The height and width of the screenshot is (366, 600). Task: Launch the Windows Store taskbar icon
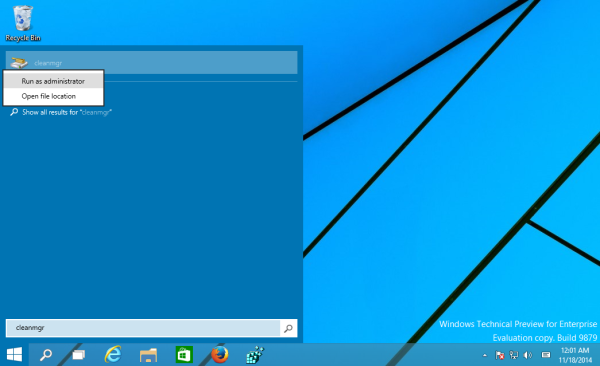184,355
